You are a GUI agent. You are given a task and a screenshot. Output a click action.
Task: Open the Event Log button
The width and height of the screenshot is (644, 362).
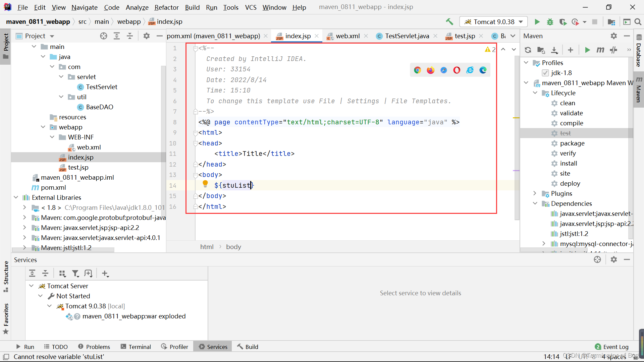click(611, 347)
